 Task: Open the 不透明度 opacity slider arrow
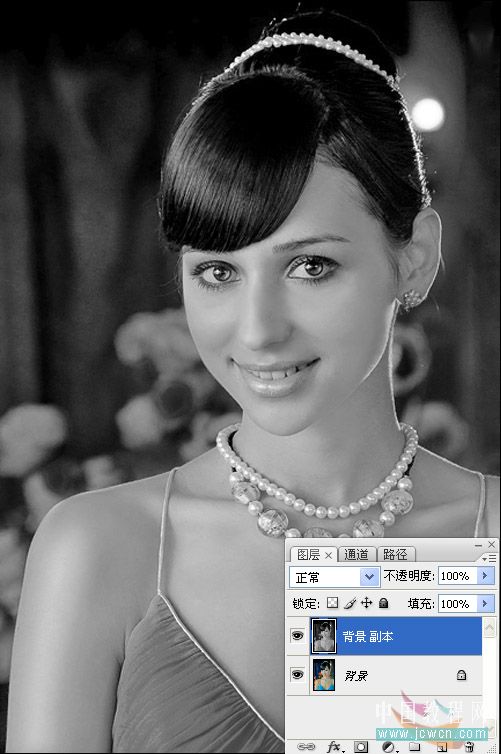[x=485, y=576]
